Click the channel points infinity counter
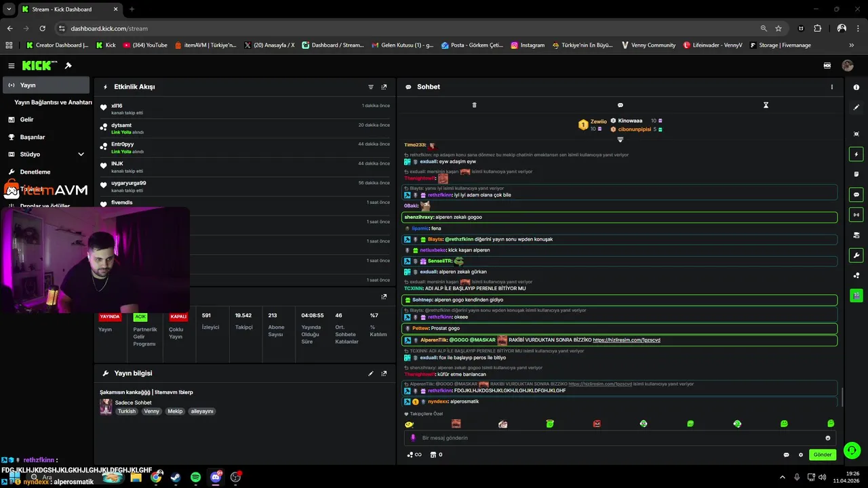The width and height of the screenshot is (868, 488). (x=414, y=455)
